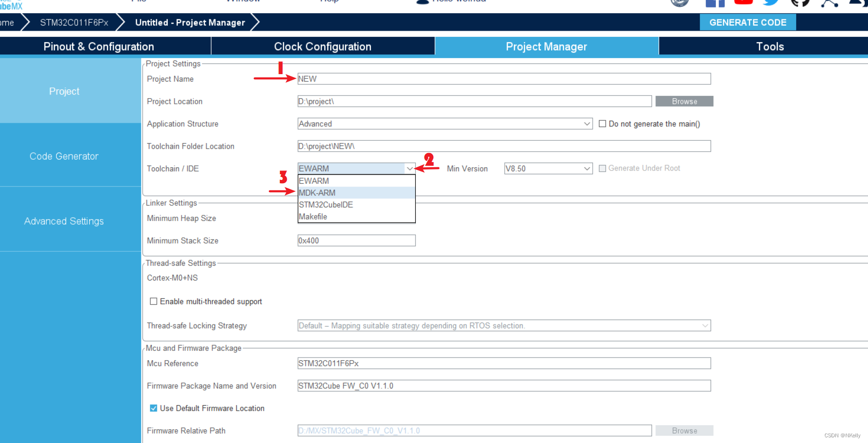The image size is (868, 443).
Task: Select Project section in sidebar
Action: tap(70, 91)
